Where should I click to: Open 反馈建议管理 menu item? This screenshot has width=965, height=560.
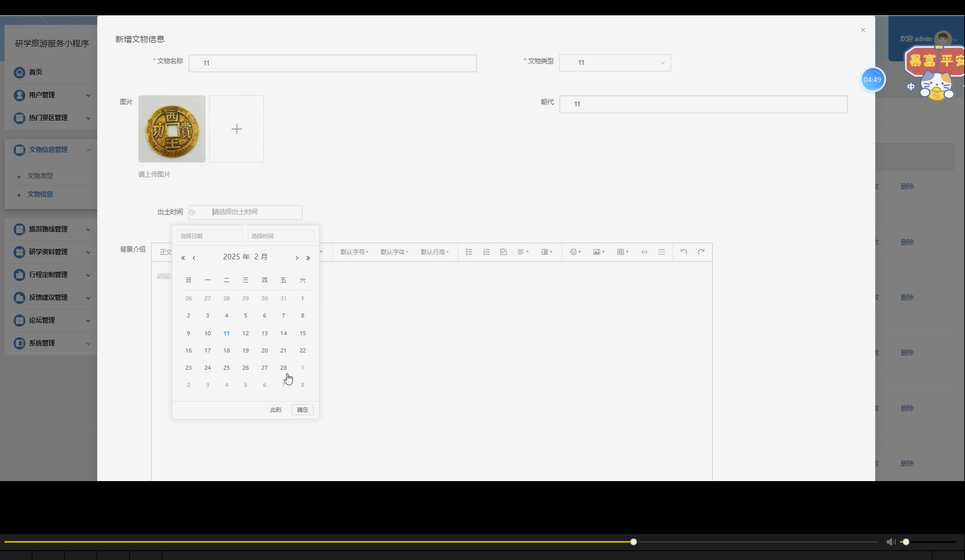click(51, 297)
